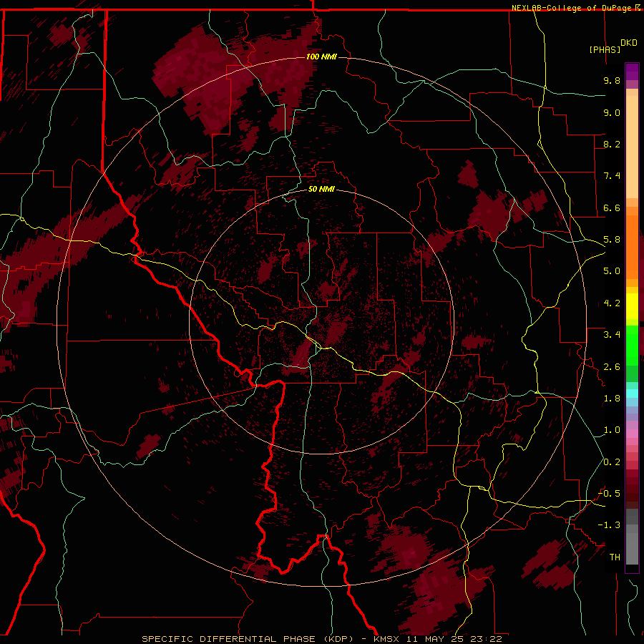Click the 8.2 value on the color scale
Viewport: 644px width, 644px height.
(x=612, y=144)
